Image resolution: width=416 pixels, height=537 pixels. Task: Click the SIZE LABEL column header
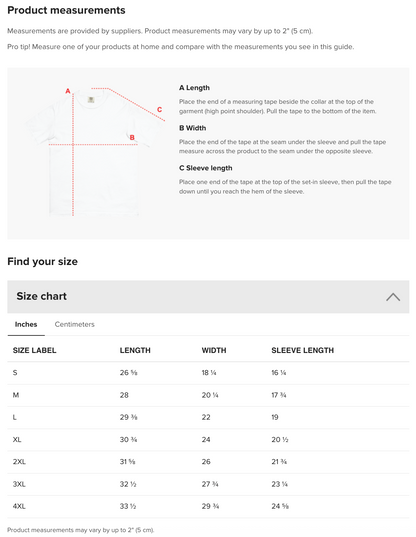point(35,350)
